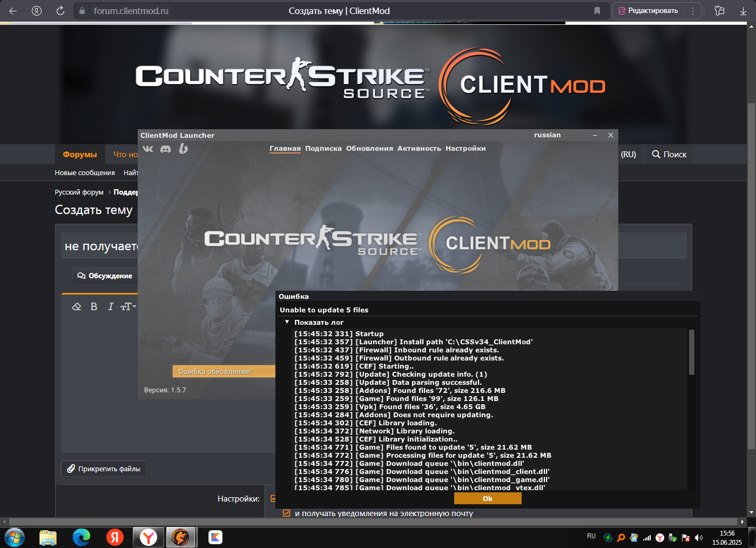Screen dimensions: 756x548
Task: Switch to the Обновления launcher tab
Action: point(369,149)
